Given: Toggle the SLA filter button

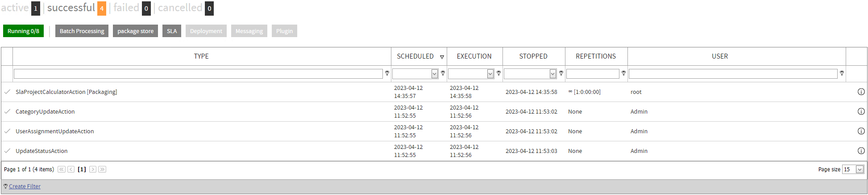Looking at the screenshot, I should [x=172, y=31].
